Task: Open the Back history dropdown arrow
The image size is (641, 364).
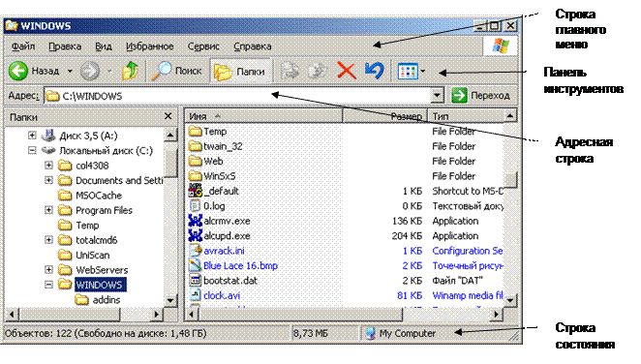Action: point(70,71)
